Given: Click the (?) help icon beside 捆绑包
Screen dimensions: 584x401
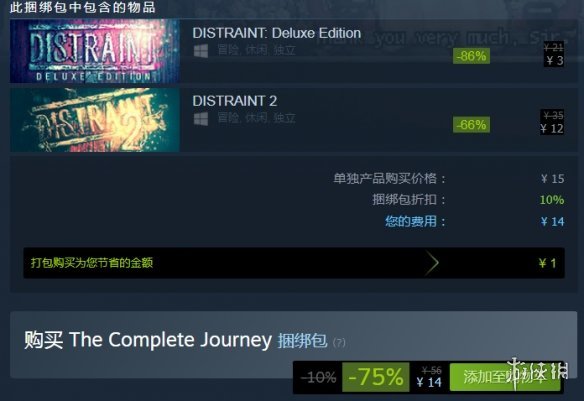Looking at the screenshot, I should click(x=339, y=342).
